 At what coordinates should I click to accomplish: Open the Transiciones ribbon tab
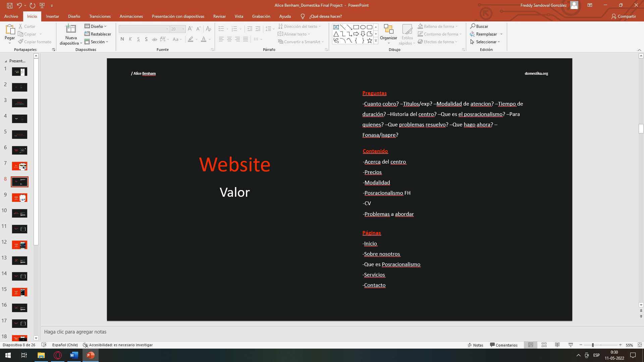point(100,16)
